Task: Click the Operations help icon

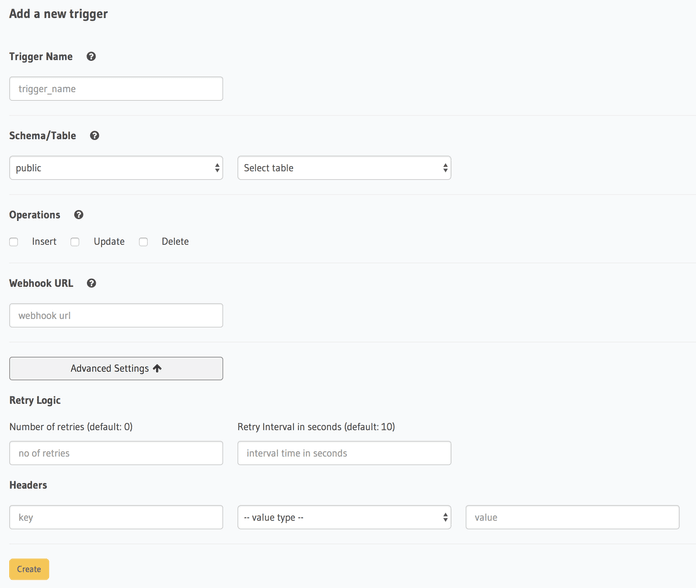Action: click(79, 215)
